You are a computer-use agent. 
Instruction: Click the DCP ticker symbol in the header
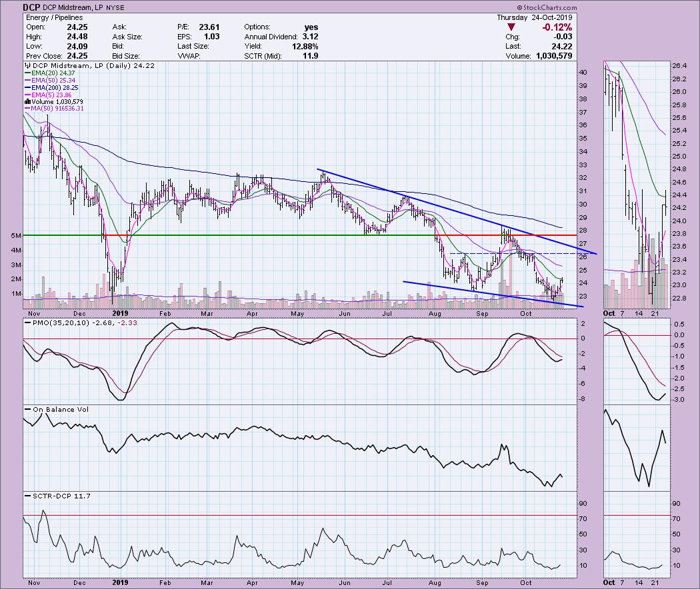click(32, 7)
